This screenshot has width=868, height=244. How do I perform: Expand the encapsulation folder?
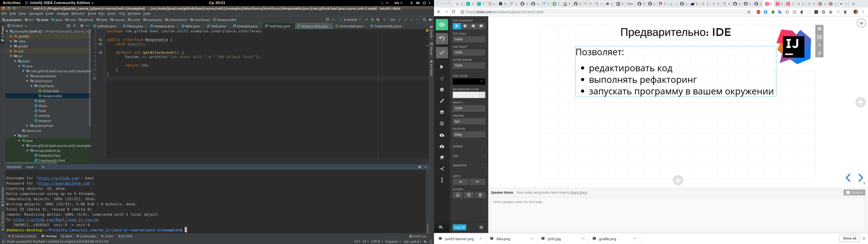pos(27,76)
